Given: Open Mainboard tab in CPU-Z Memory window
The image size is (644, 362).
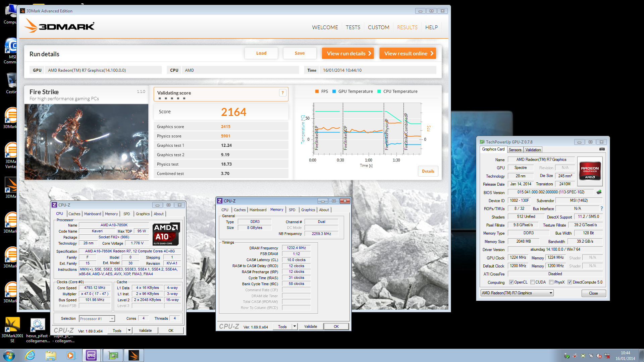Looking at the screenshot, I should pyautogui.click(x=258, y=210).
